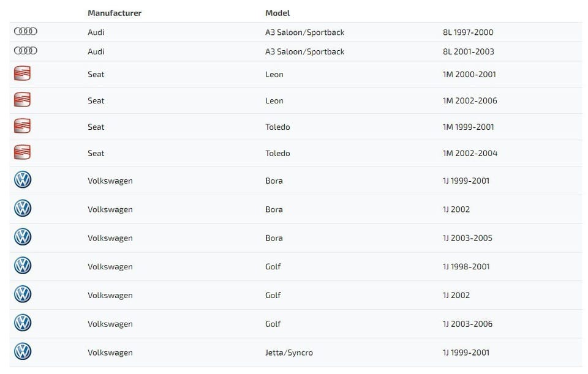
Task: Click the Manufacturer column header
Action: tap(115, 13)
